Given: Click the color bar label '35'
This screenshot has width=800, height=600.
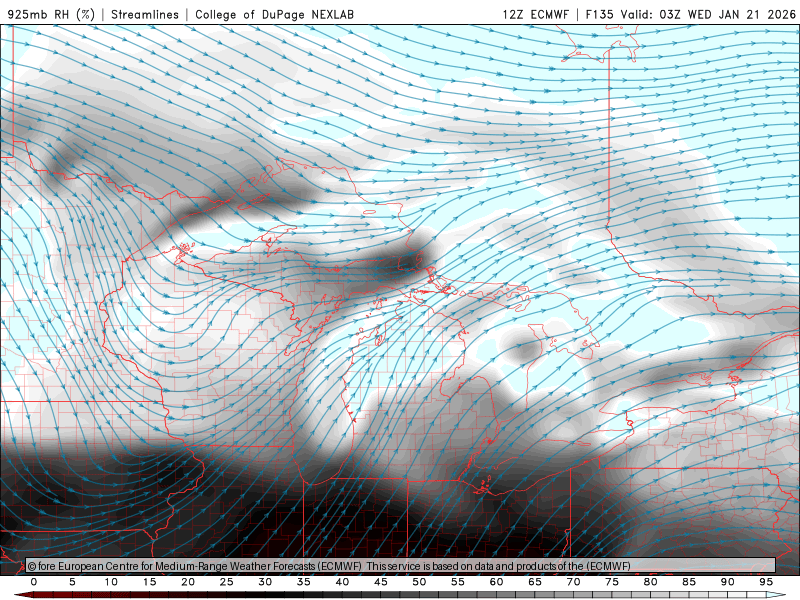Looking at the screenshot, I should tap(304, 582).
